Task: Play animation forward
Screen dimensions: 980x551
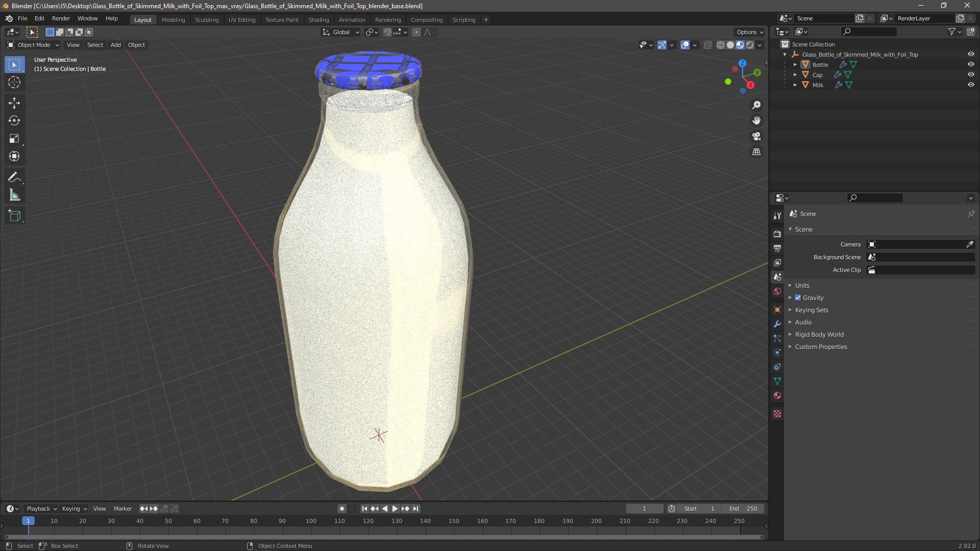Action: click(x=395, y=509)
